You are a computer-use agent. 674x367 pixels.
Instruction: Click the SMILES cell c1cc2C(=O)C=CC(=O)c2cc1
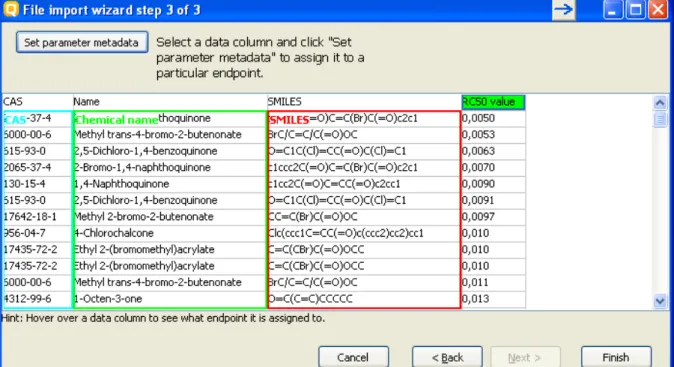click(364, 184)
